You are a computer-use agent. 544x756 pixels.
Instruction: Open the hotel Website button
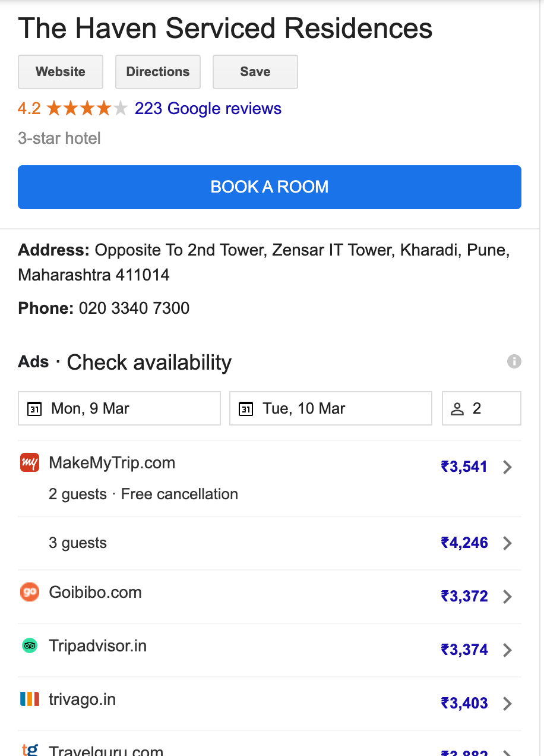[61, 72]
